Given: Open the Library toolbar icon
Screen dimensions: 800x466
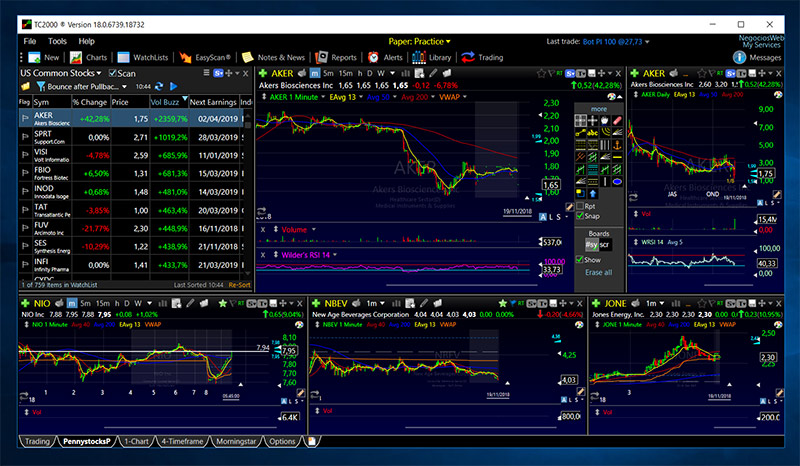Looking at the screenshot, I should [418, 57].
